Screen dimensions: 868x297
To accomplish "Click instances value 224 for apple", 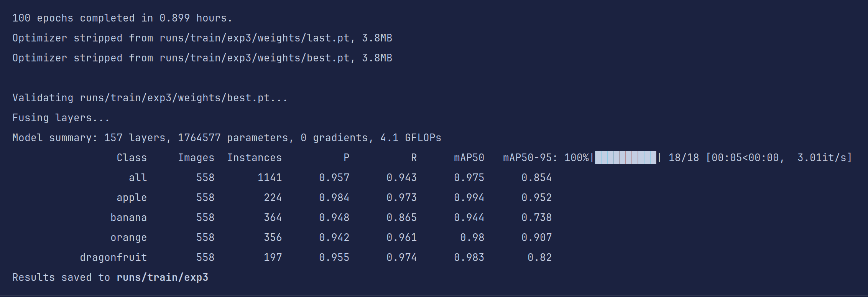I will pyautogui.click(x=273, y=198).
